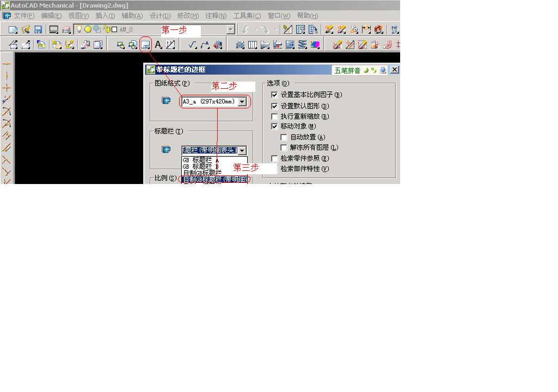The width and height of the screenshot is (558, 392).
Task: Open the 编辑(E) menu
Action: click(51, 16)
